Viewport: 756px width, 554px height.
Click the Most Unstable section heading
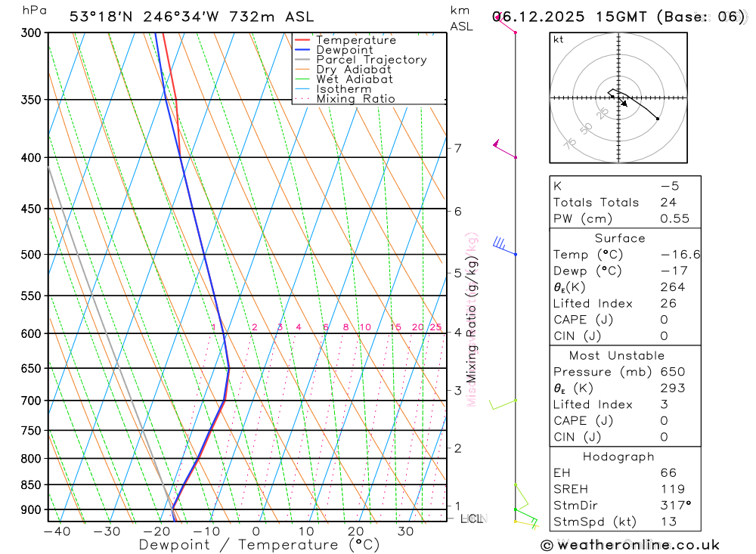point(617,356)
